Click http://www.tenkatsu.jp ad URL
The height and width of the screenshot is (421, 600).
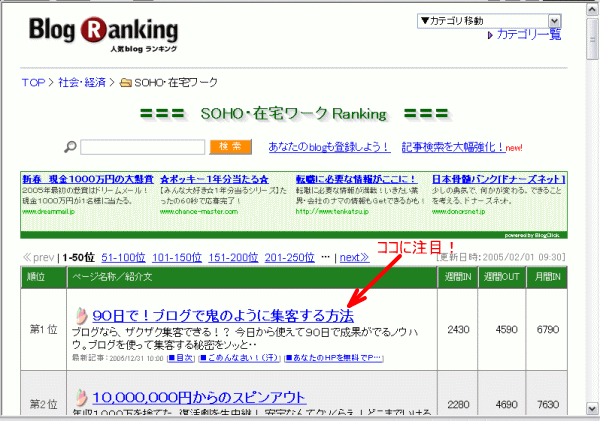pos(332,212)
